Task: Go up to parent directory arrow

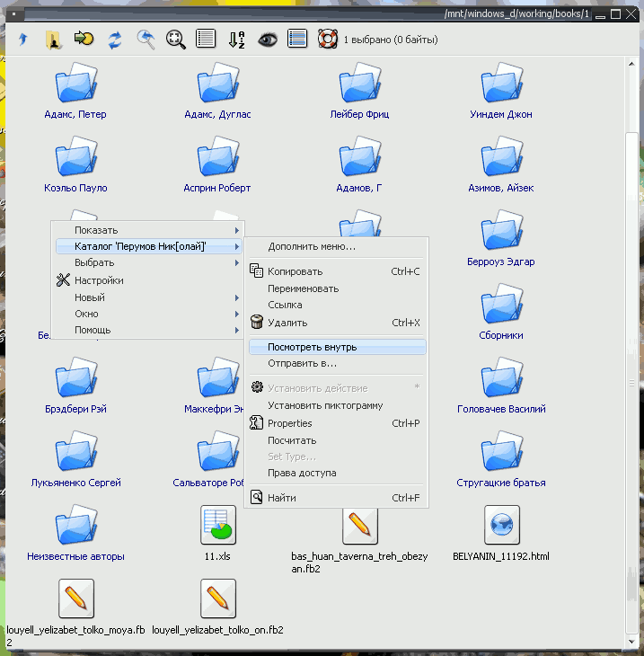Action: coord(23,40)
